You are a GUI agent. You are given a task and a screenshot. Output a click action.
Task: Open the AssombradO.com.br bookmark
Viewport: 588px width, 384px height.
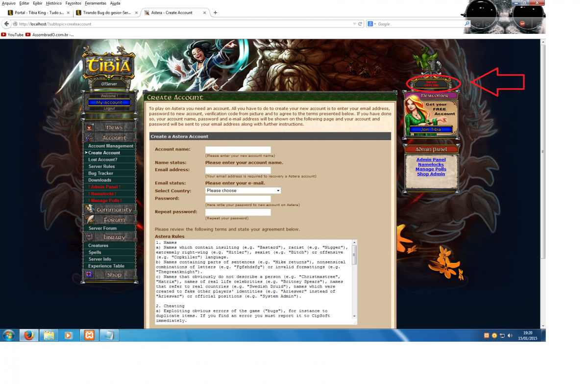click(49, 35)
